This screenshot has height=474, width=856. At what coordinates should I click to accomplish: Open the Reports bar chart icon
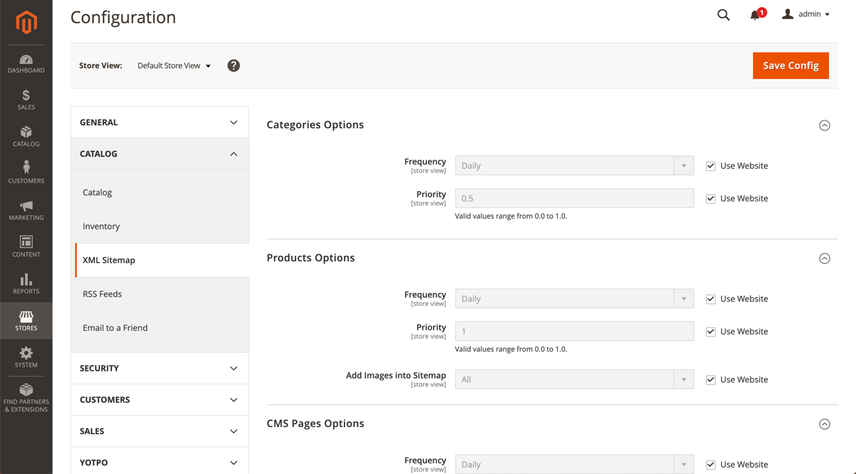[x=26, y=283]
